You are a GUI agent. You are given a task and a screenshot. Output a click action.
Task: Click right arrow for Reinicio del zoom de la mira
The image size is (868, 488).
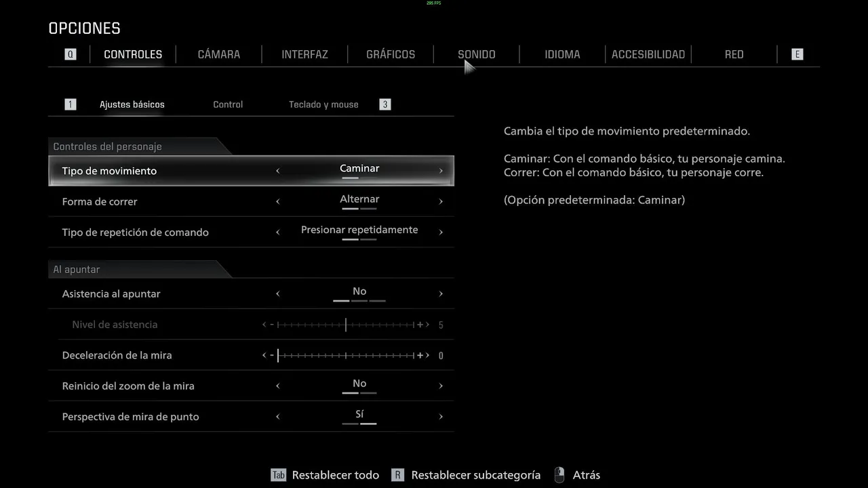click(441, 386)
